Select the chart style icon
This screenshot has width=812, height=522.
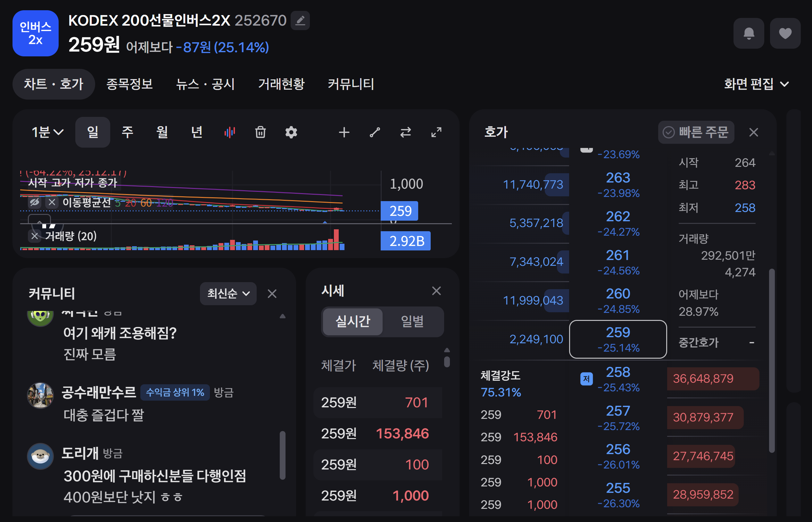click(230, 132)
